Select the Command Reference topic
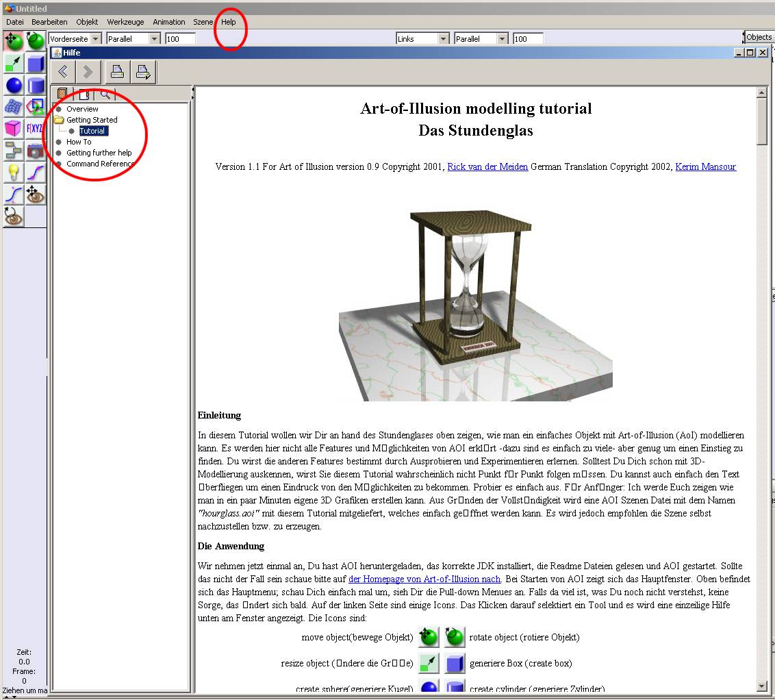The width and height of the screenshot is (775, 700). [x=101, y=164]
